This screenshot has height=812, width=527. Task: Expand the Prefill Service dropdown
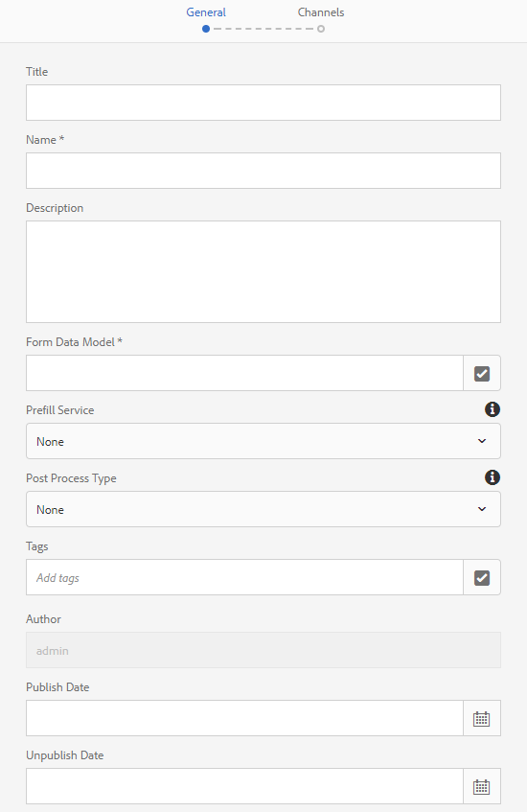[263, 441]
